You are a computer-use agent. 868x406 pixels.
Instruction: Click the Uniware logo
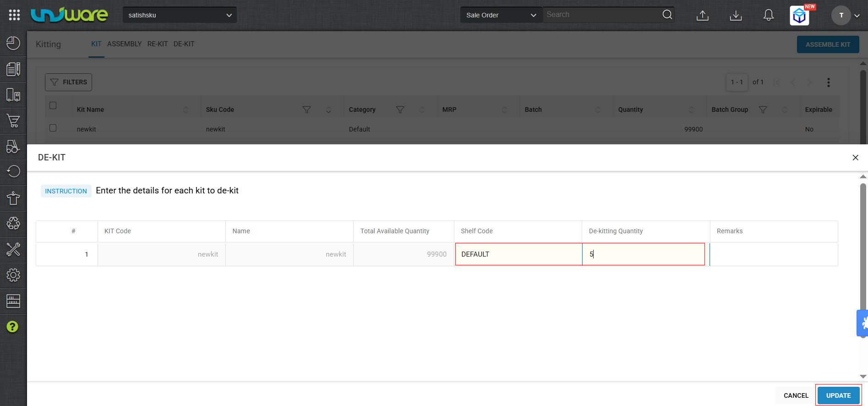click(x=69, y=15)
